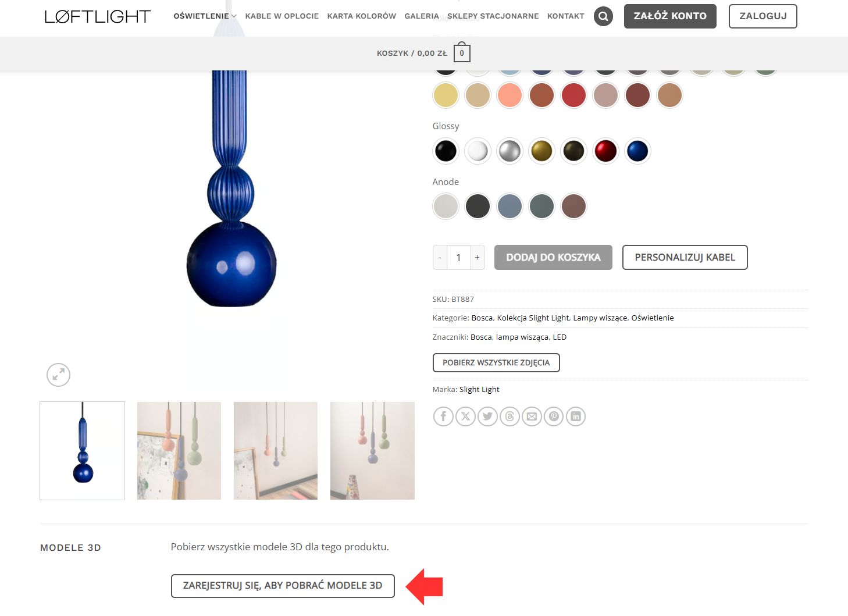Share via the Threads icon
Viewport: 848px width, 616px height.
click(x=509, y=416)
